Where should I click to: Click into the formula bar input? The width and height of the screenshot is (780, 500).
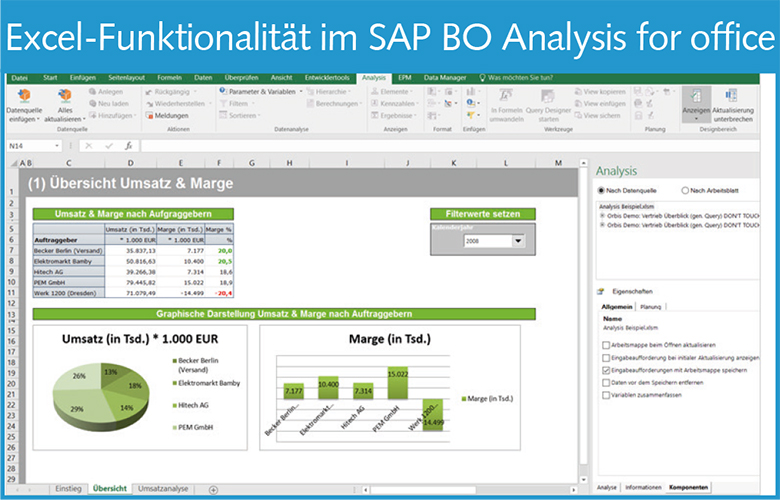450,146
